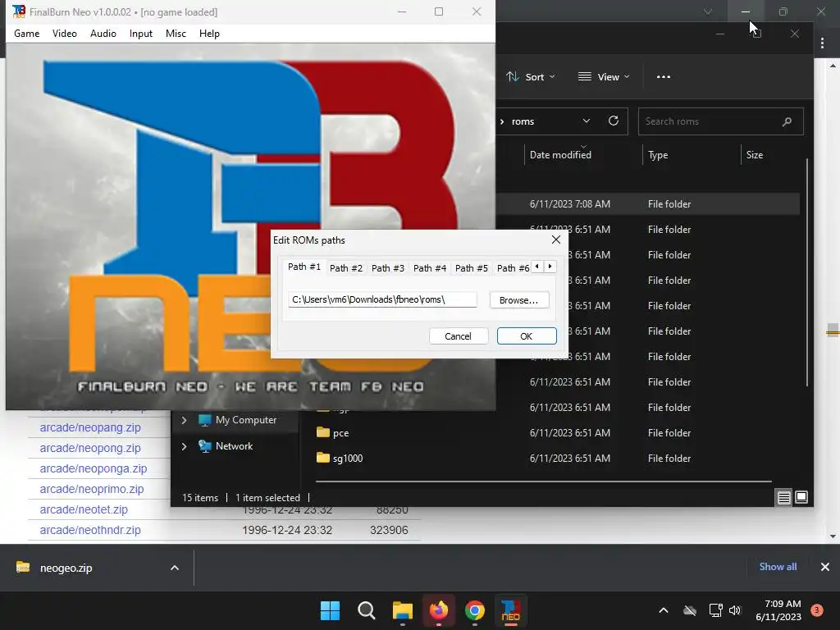Image resolution: width=840 pixels, height=630 pixels.
Task: Open the arcade/neopong.zip link
Action: click(x=90, y=448)
